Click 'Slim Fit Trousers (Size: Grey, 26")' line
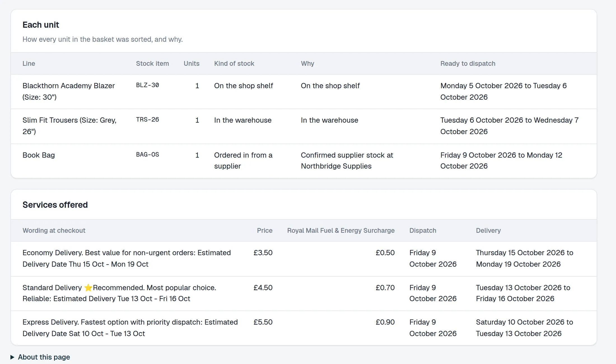 click(x=69, y=126)
